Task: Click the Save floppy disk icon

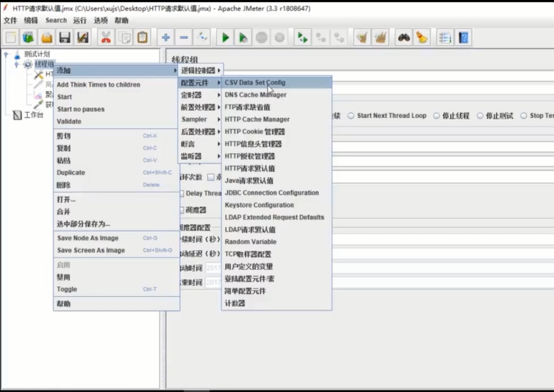Action: point(65,38)
